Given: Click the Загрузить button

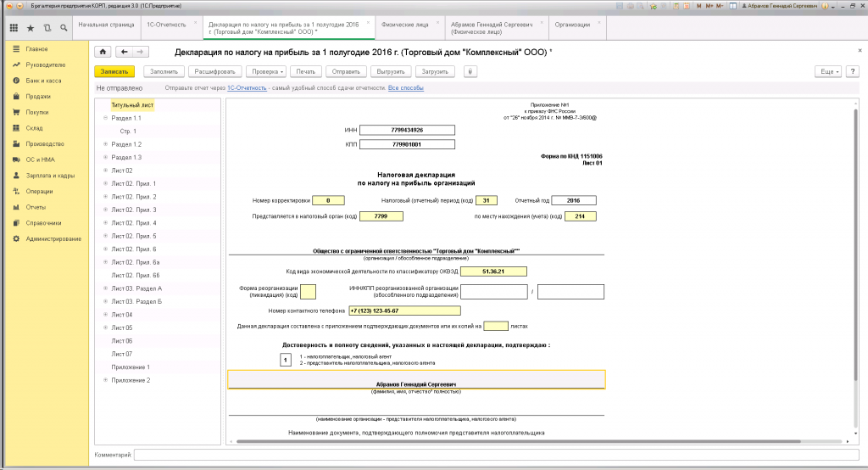Looking at the screenshot, I should pos(435,71).
